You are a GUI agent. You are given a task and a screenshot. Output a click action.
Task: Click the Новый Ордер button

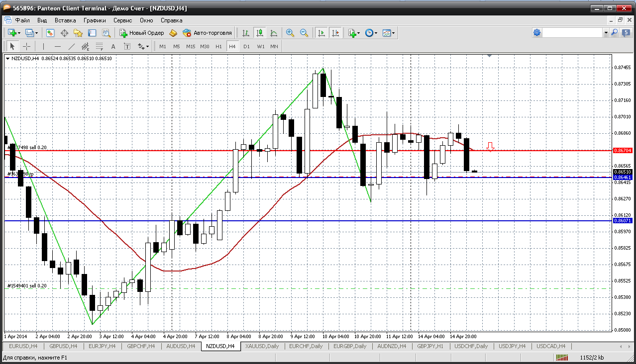142,33
